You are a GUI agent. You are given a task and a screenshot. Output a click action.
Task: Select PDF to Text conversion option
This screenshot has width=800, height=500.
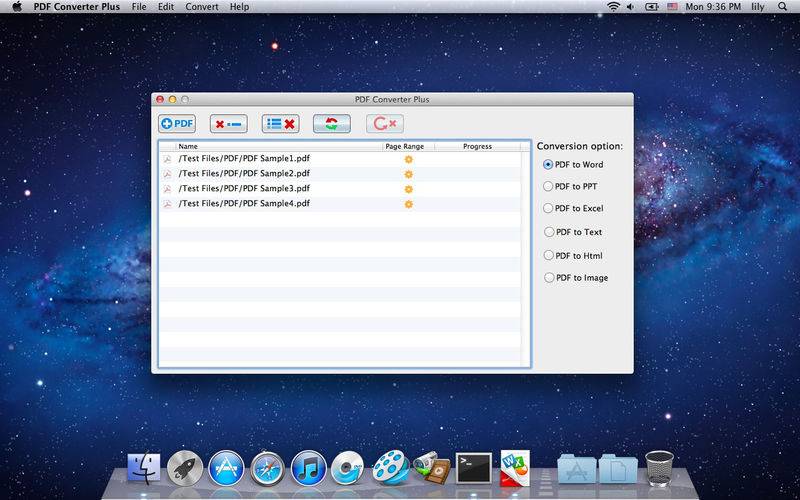coord(573,232)
